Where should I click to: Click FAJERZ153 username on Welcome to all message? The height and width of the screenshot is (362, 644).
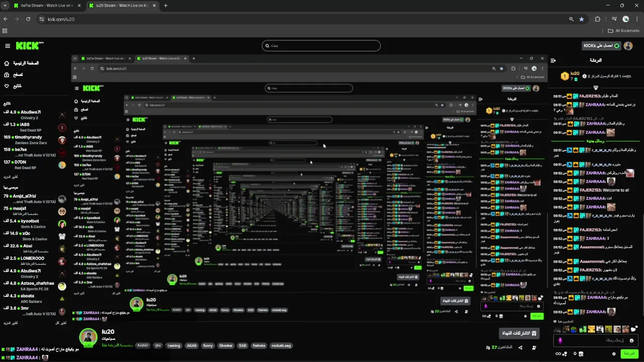[x=590, y=191]
